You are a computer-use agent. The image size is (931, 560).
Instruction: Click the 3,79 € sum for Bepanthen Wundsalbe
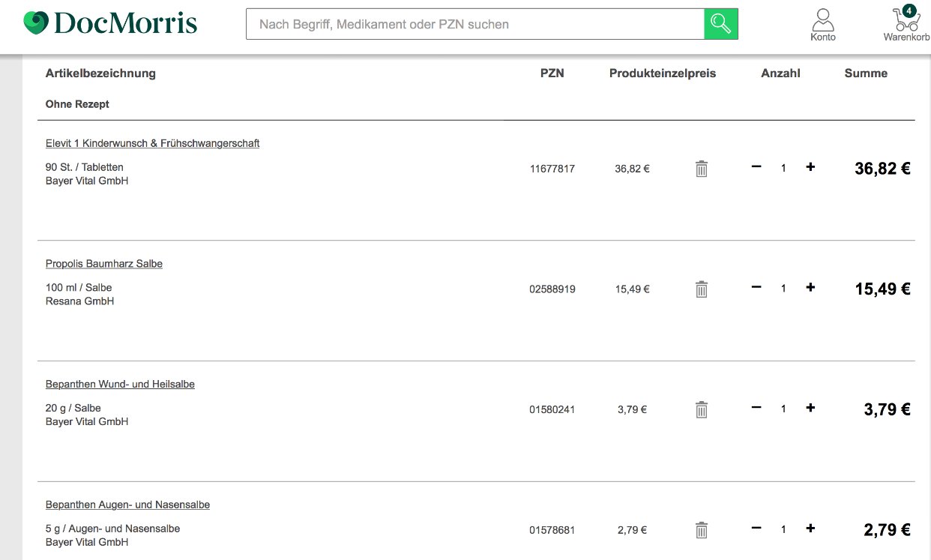888,409
